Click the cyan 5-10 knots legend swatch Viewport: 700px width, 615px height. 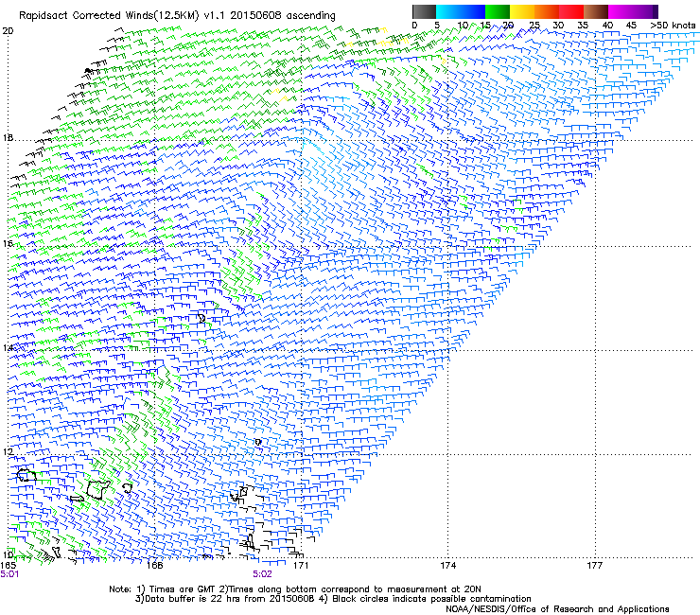tap(448, 11)
